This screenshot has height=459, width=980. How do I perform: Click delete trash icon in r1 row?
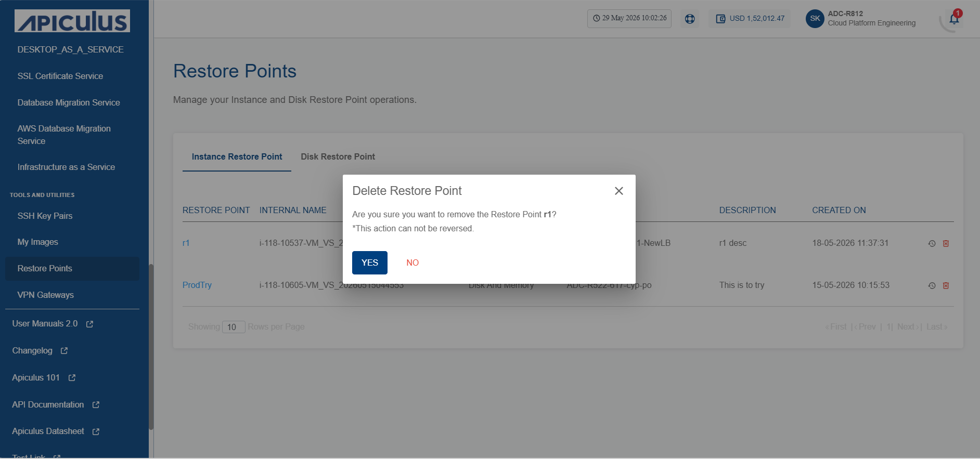coord(946,243)
